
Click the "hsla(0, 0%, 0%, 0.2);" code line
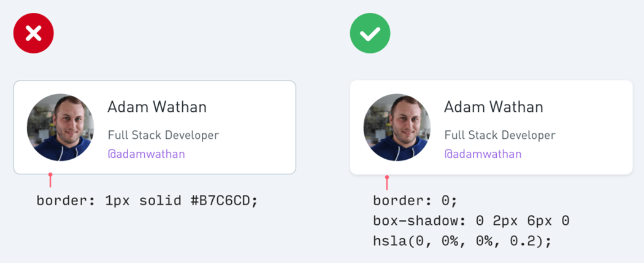click(462, 241)
